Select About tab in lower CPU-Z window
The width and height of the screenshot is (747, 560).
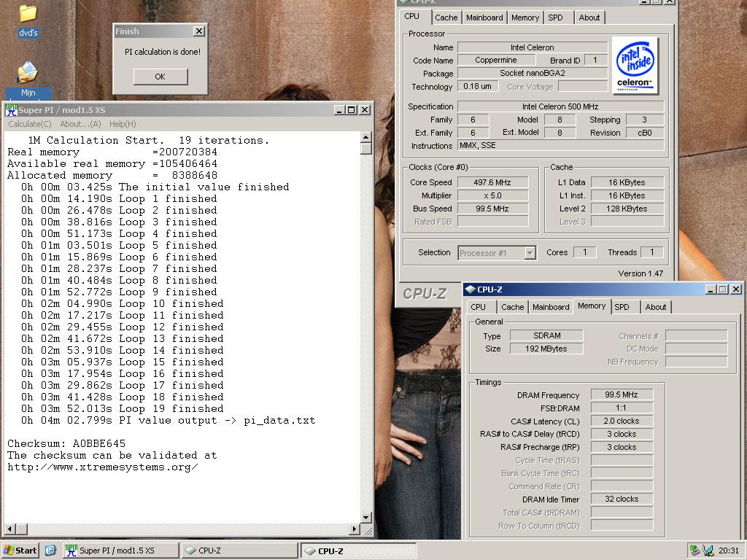[x=656, y=307]
